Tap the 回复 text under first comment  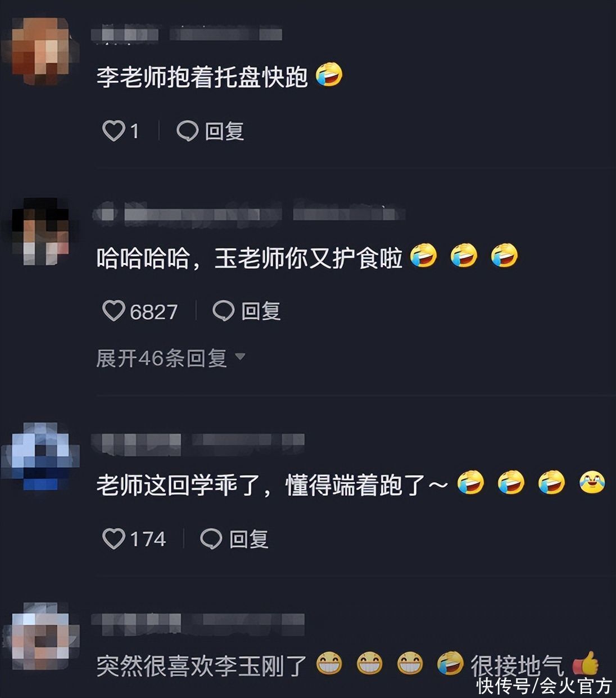pos(224,131)
